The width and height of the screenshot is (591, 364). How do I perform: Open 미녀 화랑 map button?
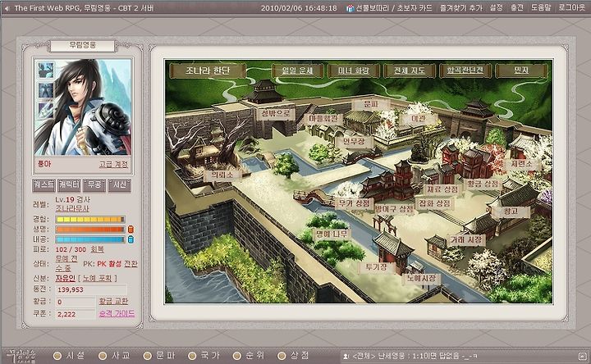[x=354, y=71]
